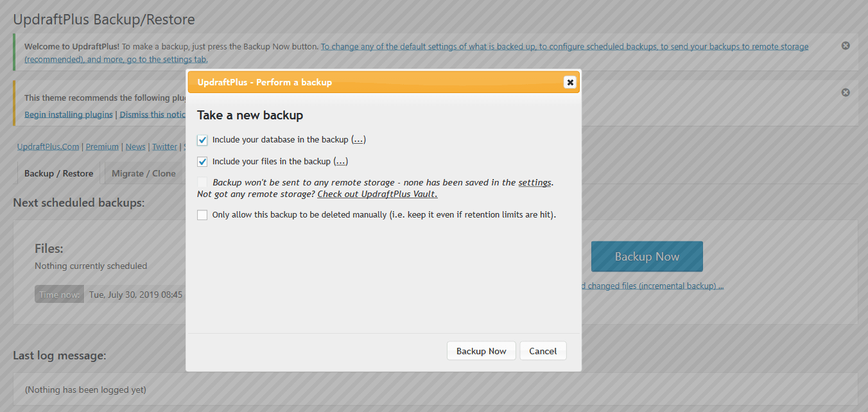The image size is (868, 412).
Task: Open Check out UpdraftPlus Vault link
Action: 377,194
